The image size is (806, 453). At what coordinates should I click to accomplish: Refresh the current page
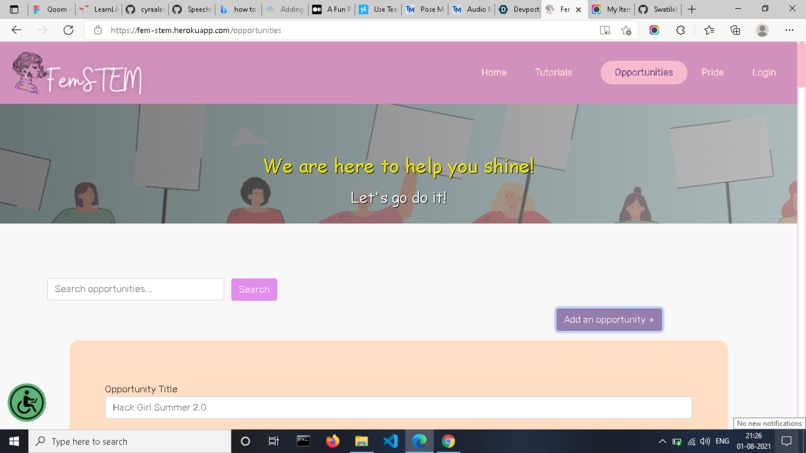(68, 30)
